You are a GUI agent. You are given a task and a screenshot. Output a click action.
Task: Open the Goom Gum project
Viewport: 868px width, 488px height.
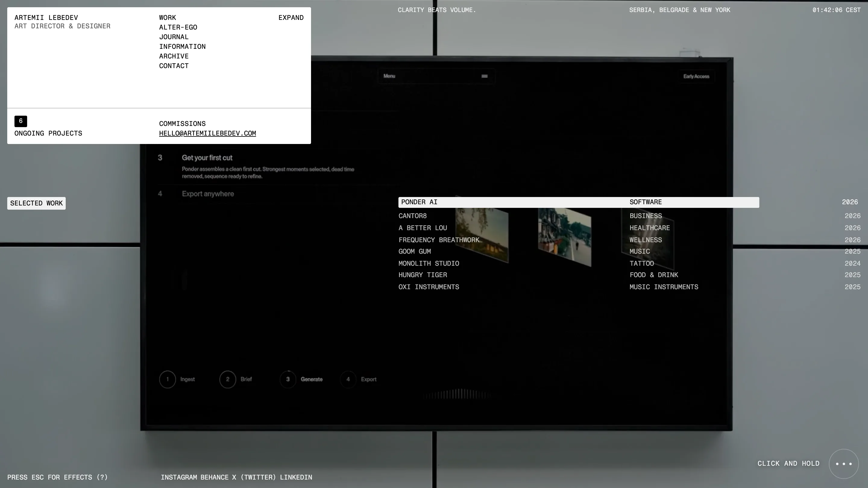click(x=414, y=252)
